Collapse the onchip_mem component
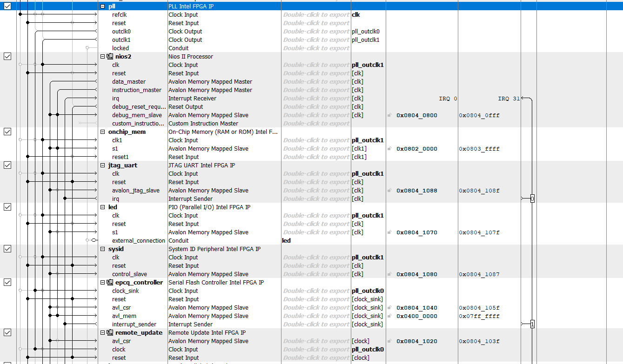Viewport: 623px width, 364px height. click(x=102, y=132)
